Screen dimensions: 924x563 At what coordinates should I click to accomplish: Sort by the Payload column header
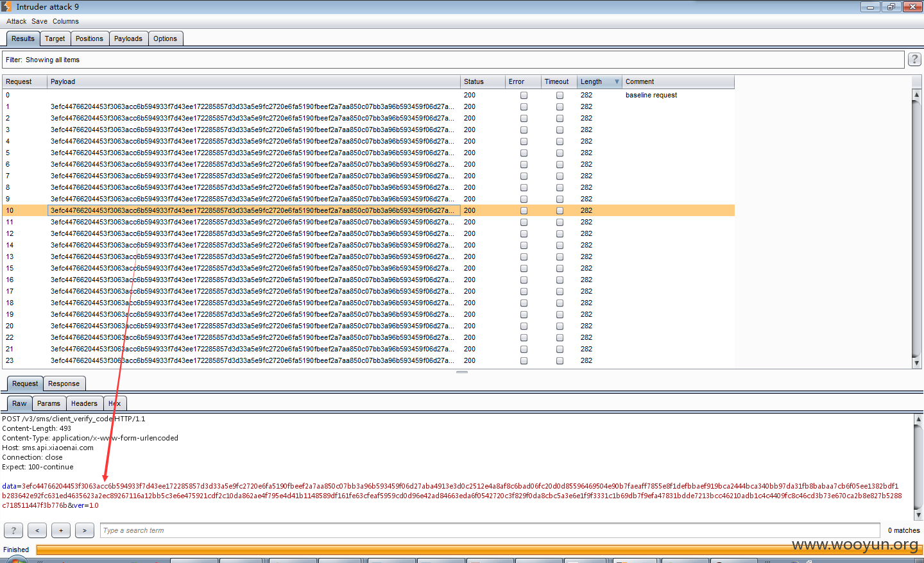[254, 81]
